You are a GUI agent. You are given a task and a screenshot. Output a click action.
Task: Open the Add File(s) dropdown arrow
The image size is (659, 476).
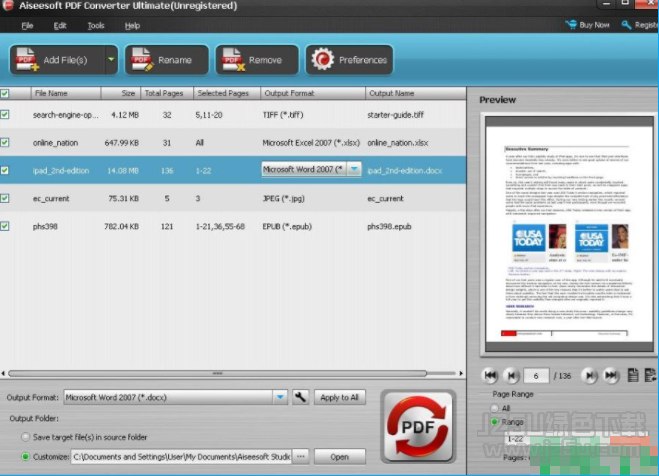tap(111, 60)
